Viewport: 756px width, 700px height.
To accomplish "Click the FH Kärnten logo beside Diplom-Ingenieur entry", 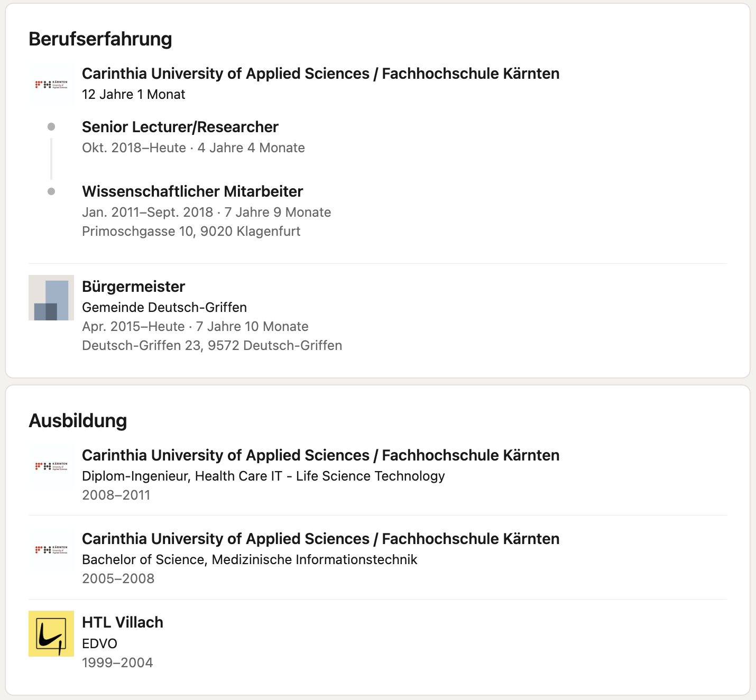I will [51, 466].
